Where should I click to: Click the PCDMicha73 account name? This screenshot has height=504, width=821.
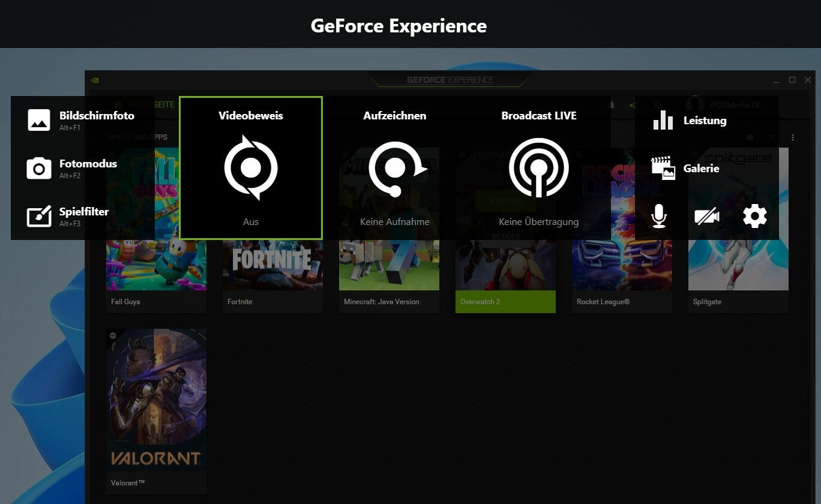pyautogui.click(x=735, y=105)
